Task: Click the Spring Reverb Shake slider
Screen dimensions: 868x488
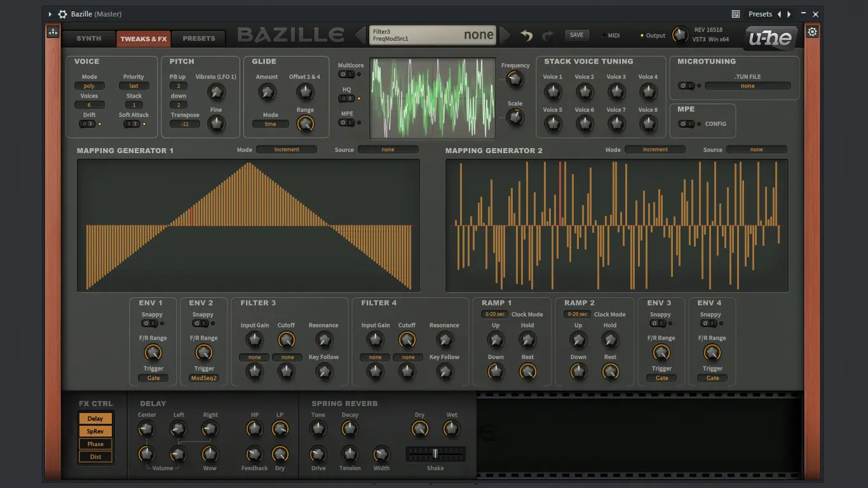Action: pos(435,454)
